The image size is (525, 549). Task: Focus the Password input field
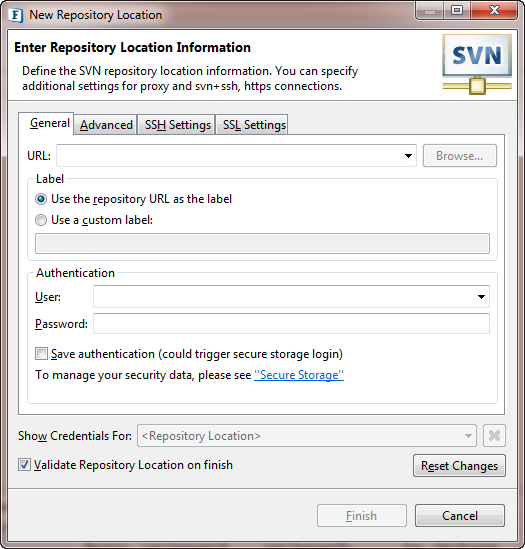click(x=291, y=324)
